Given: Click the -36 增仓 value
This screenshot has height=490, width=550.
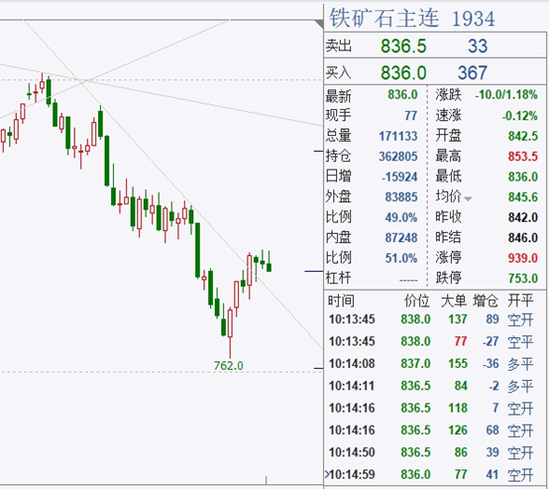Looking at the screenshot, I should (491, 364).
